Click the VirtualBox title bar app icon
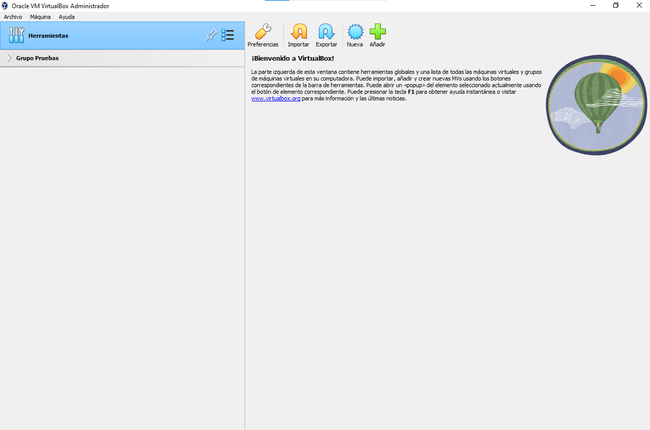 tap(5, 5)
